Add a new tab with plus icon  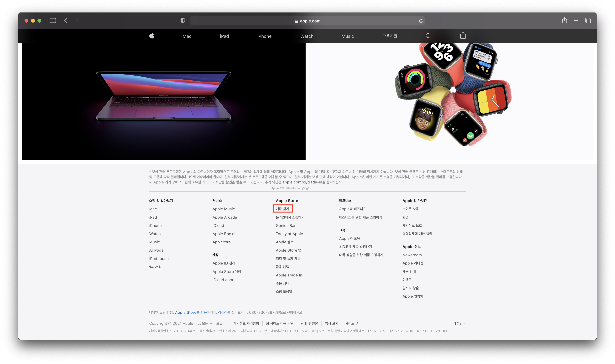pos(576,21)
